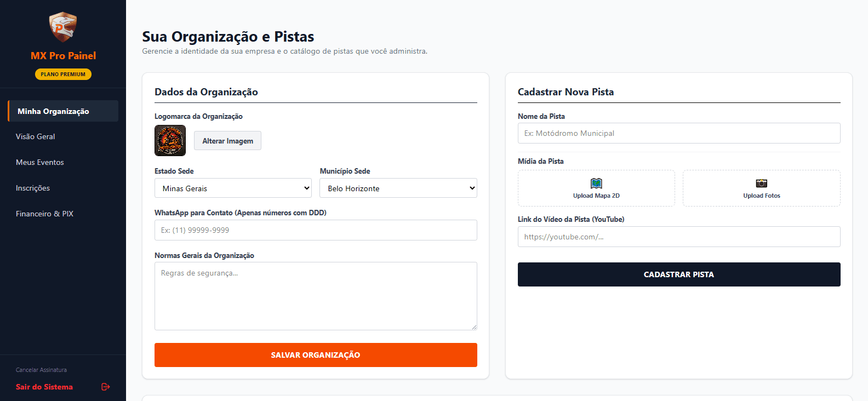Click Alterar Imagem button
Image resolution: width=868 pixels, height=401 pixels.
click(227, 141)
